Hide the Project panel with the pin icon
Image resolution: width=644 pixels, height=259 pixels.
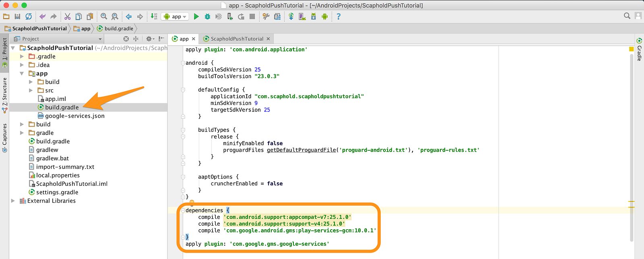pyautogui.click(x=161, y=39)
